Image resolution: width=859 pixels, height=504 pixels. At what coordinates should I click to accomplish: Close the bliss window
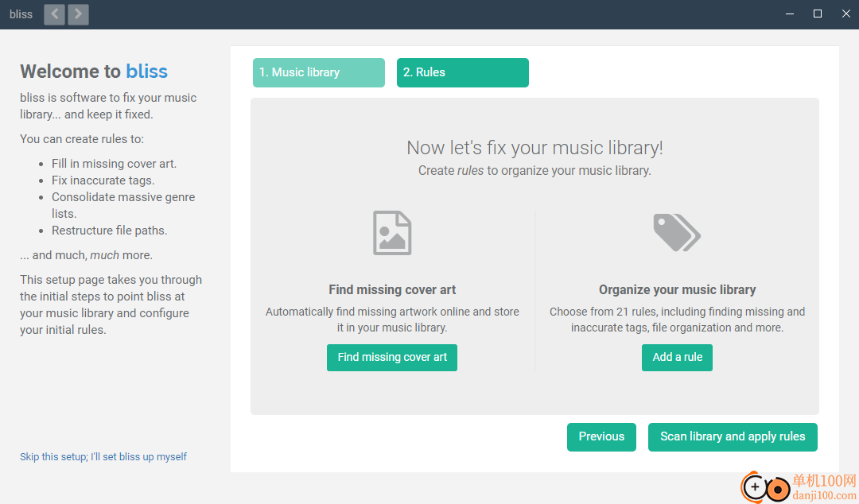tap(845, 14)
